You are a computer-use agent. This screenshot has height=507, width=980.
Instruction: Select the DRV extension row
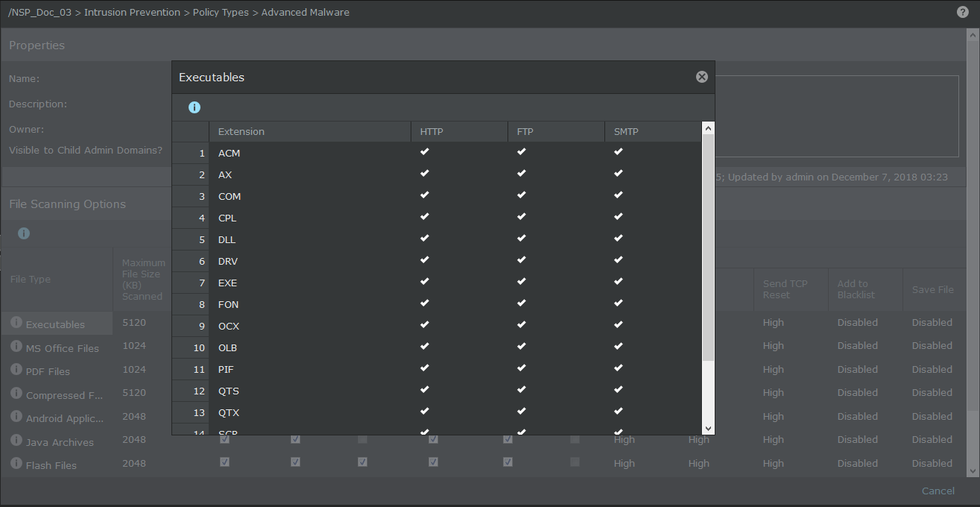click(437, 261)
